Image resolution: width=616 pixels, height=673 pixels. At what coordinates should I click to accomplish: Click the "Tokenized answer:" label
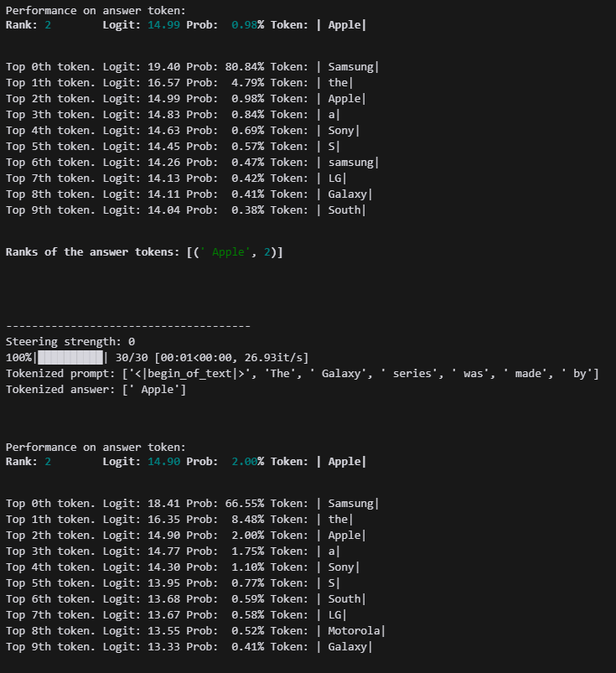[x=60, y=389]
